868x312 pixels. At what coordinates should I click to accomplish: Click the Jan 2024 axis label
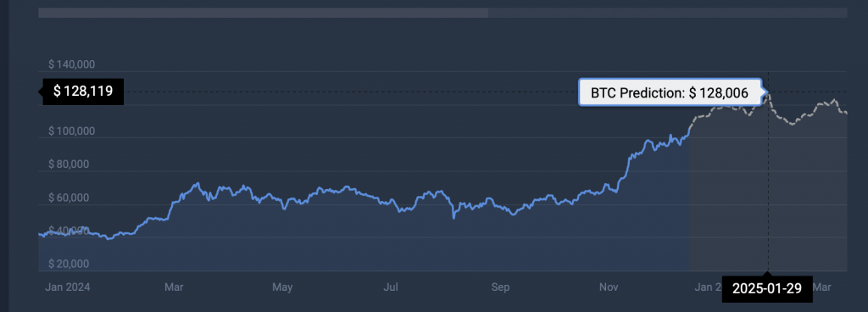[x=68, y=287]
